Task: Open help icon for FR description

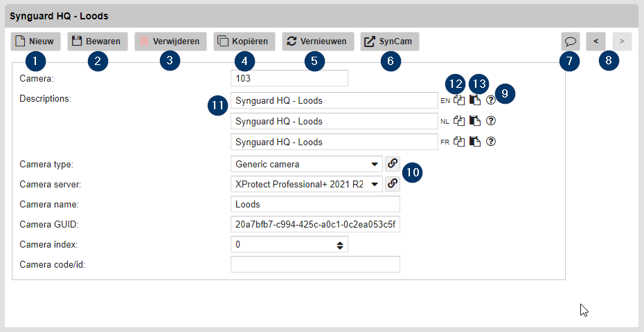Action: tap(491, 142)
